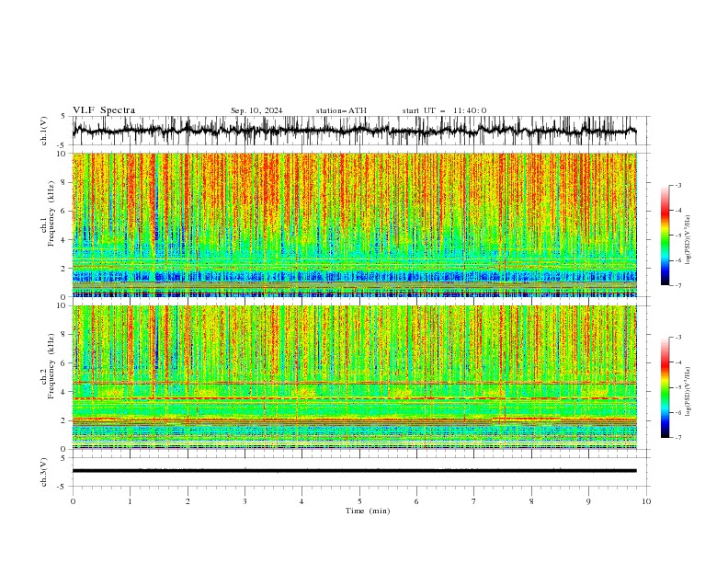This screenshot has width=728, height=563.
Task: Click the "ch.3(V)" waveform axis label
Action: click(x=44, y=472)
